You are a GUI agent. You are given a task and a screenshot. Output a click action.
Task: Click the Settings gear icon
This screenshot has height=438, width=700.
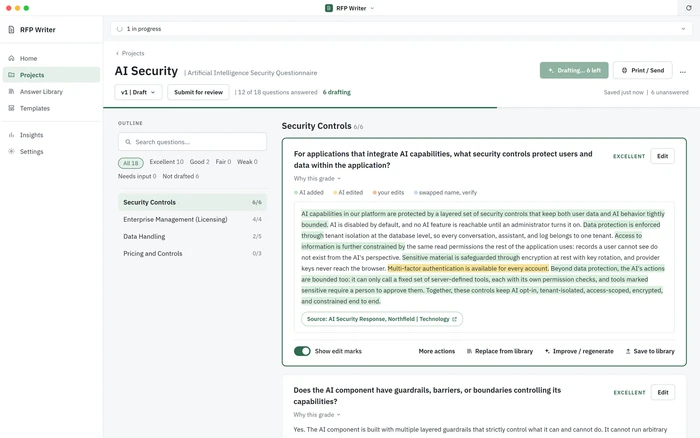pos(12,151)
